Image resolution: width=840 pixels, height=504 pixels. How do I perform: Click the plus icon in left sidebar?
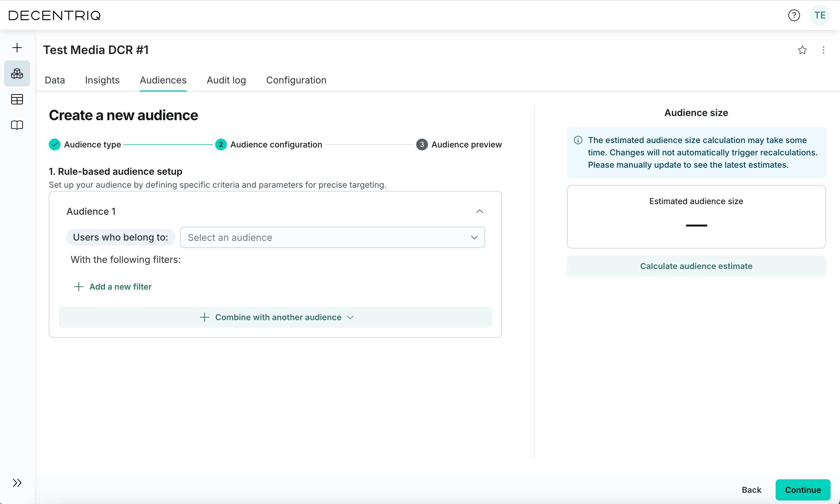point(17,48)
